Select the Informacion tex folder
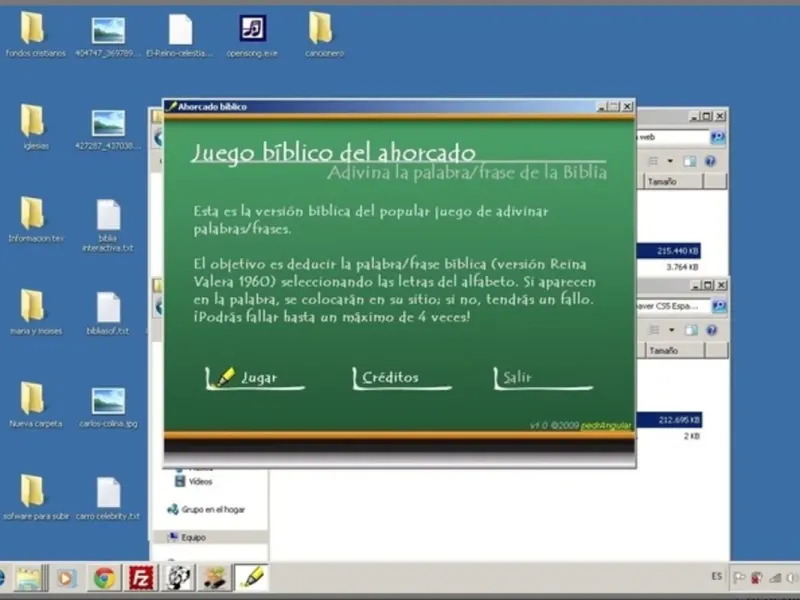Viewport: 800px width, 600px height. 35,220
